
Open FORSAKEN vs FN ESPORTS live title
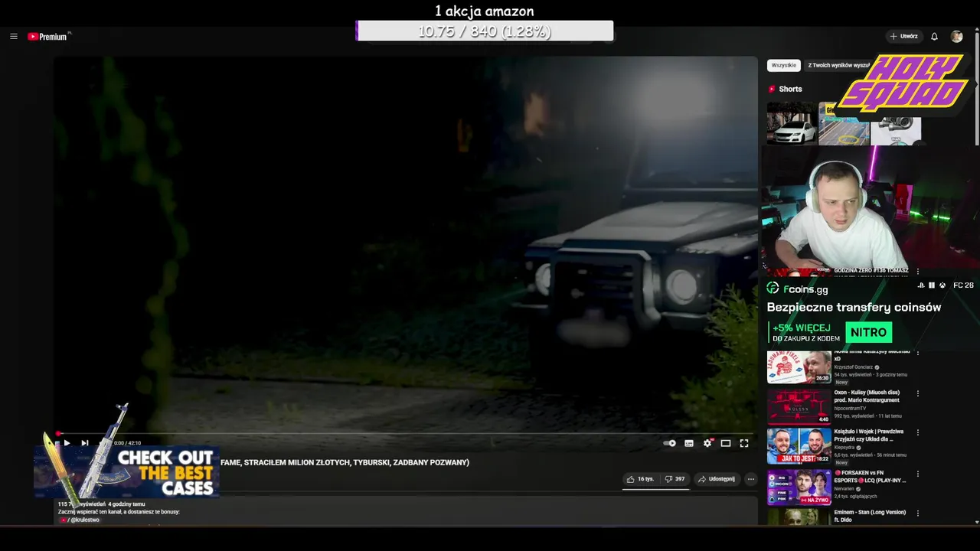coord(871,477)
